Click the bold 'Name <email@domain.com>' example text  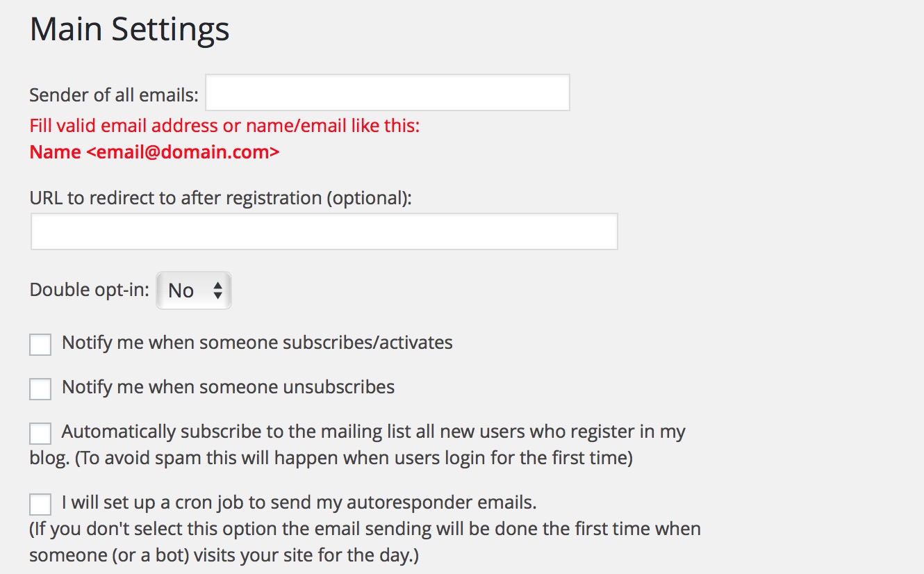tap(154, 152)
